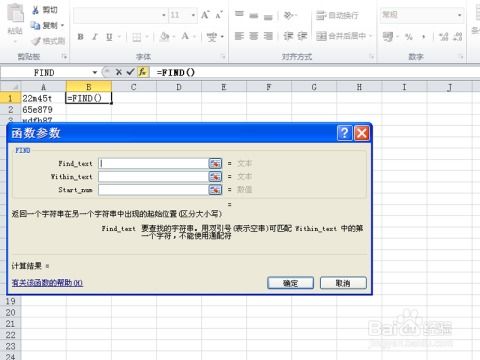Open the underline style dropdown arrow
480x360 pixels.
coord(119,37)
